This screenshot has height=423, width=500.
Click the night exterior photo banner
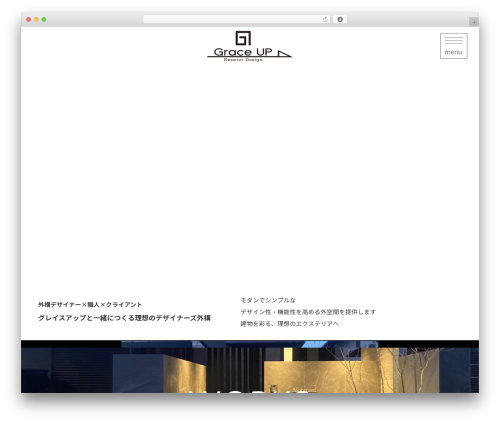click(x=250, y=367)
